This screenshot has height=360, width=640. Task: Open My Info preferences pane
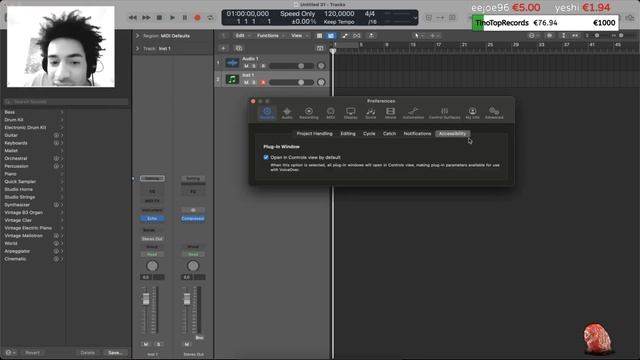[x=472, y=113]
